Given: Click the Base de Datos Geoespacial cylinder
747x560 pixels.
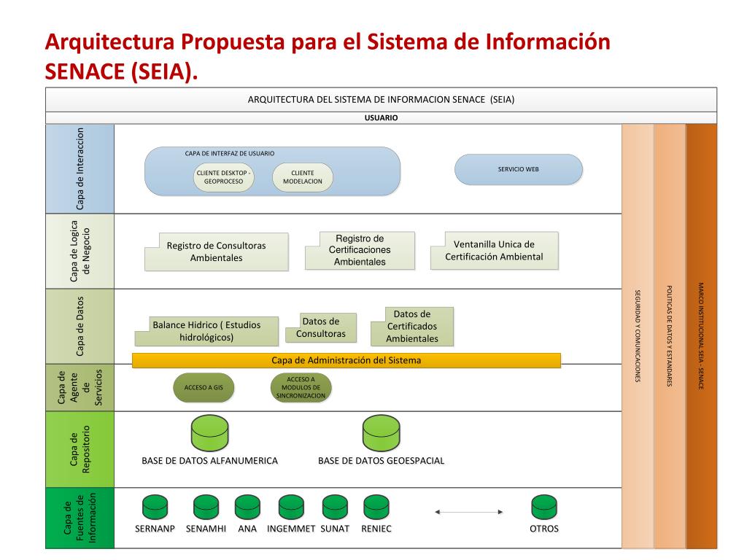Looking at the screenshot, I should click(381, 433).
